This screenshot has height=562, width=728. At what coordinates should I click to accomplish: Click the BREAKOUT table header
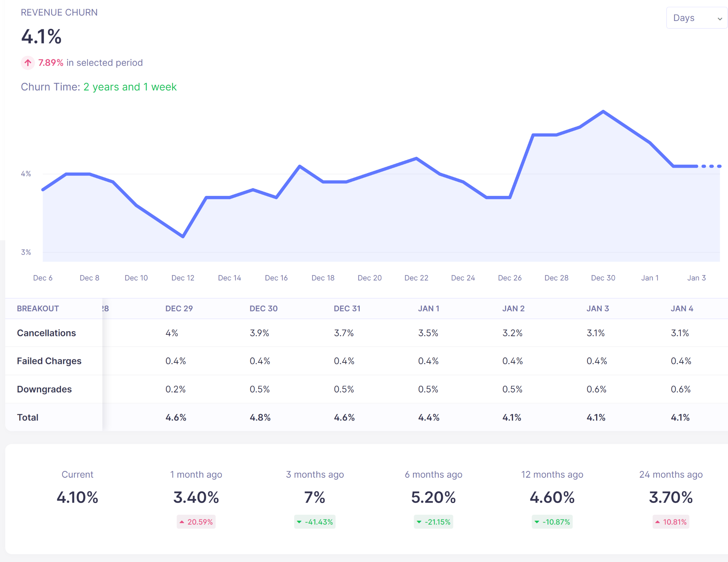[x=38, y=309]
